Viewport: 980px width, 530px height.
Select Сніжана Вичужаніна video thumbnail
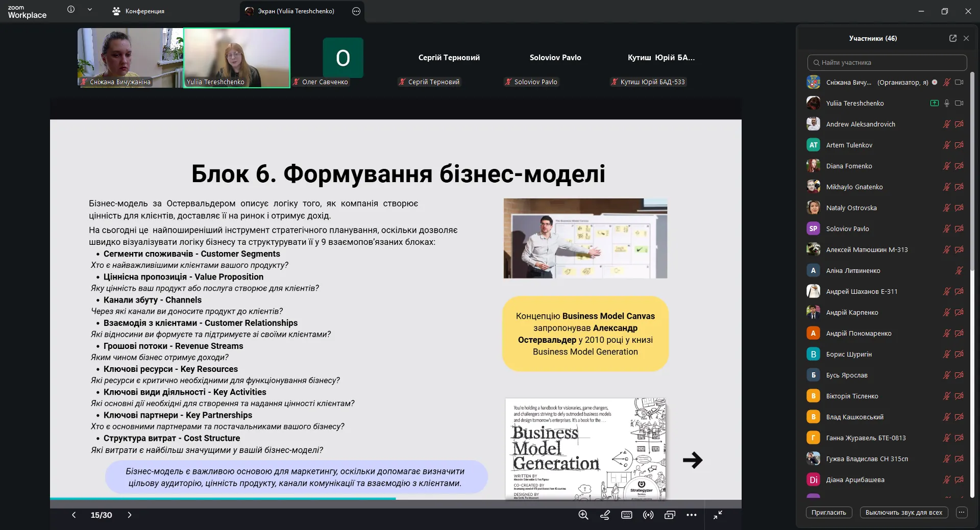[x=130, y=58]
